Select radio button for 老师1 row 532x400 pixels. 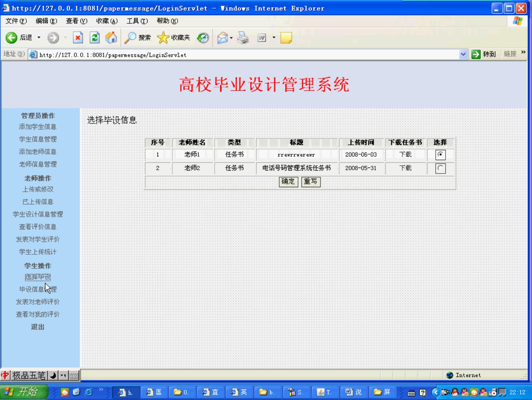440,155
